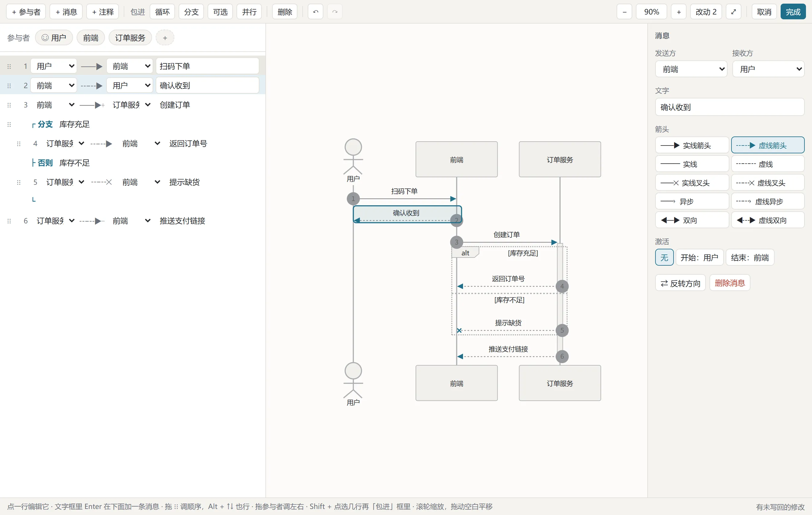Click the 循环 toolbar item
The width and height of the screenshot is (812, 515).
click(162, 12)
